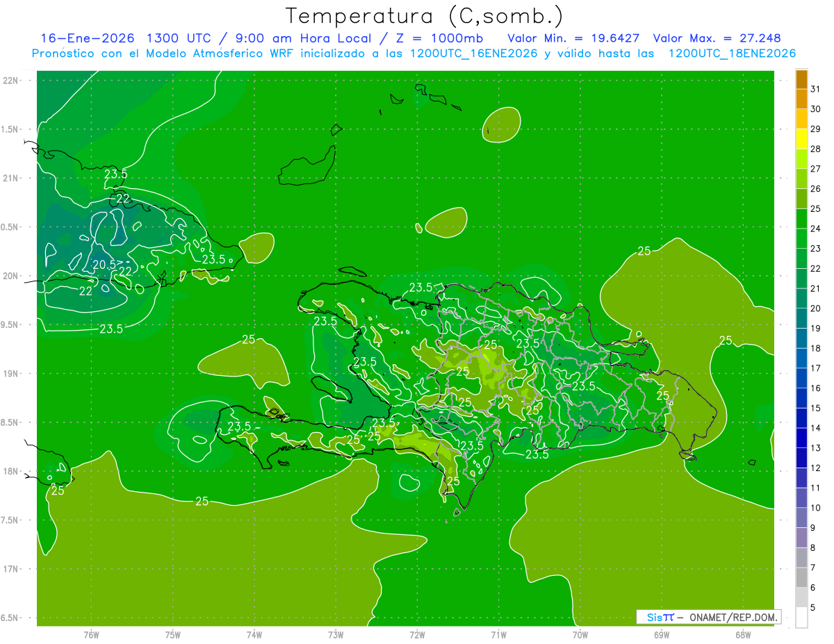Select the date text "16-Ene-2026"
834x644 pixels.
(x=88, y=38)
